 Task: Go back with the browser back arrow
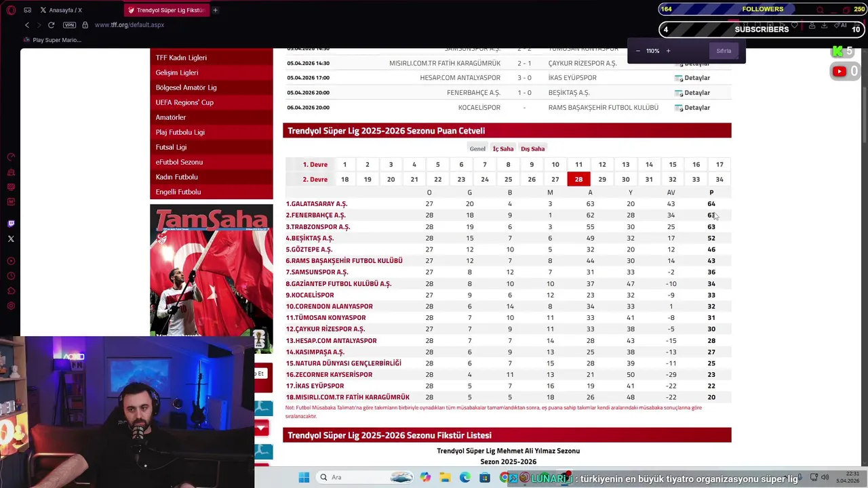click(x=27, y=25)
